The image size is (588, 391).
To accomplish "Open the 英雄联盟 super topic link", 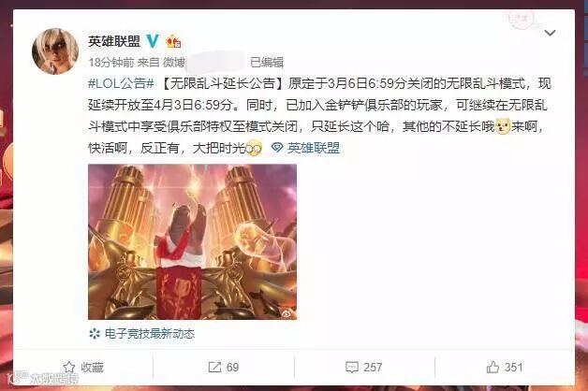I will pos(314,148).
